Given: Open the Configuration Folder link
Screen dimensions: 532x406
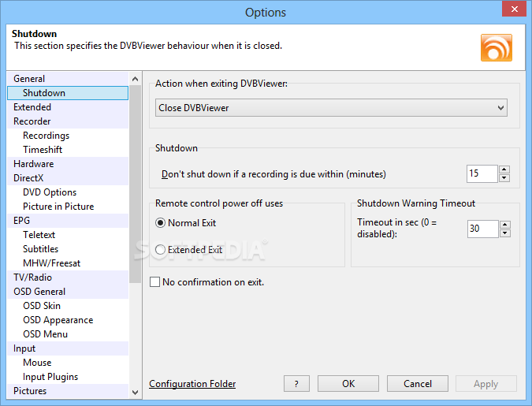Looking at the screenshot, I should click(x=192, y=384).
